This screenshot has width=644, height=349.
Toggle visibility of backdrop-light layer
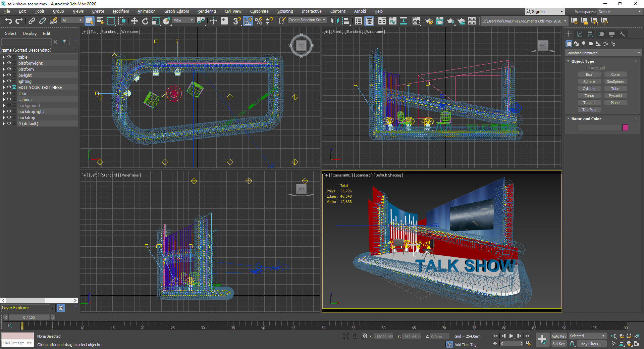[9, 111]
